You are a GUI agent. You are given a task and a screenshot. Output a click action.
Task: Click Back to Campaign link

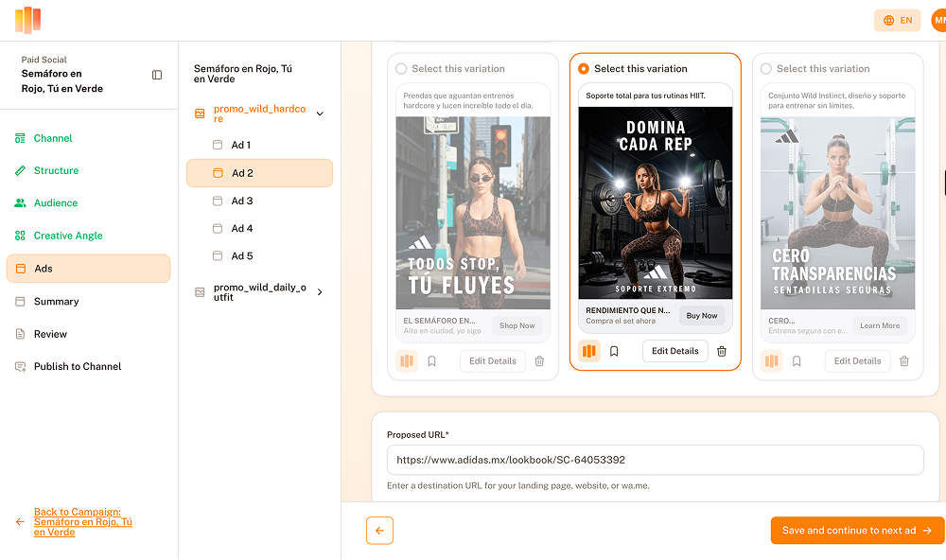tap(82, 522)
